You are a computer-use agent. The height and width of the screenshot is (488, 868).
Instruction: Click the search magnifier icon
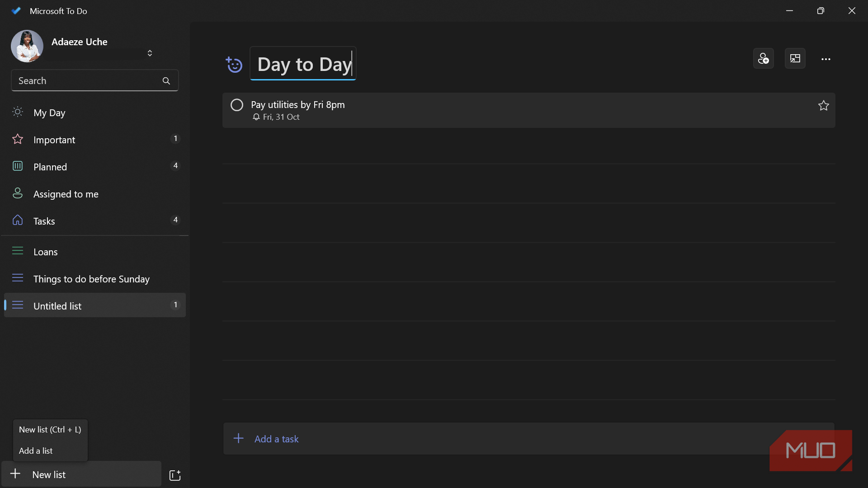166,81
